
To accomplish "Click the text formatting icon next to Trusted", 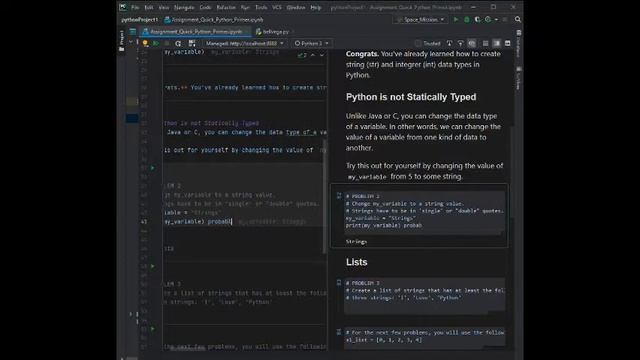I will pyautogui.click(x=449, y=43).
